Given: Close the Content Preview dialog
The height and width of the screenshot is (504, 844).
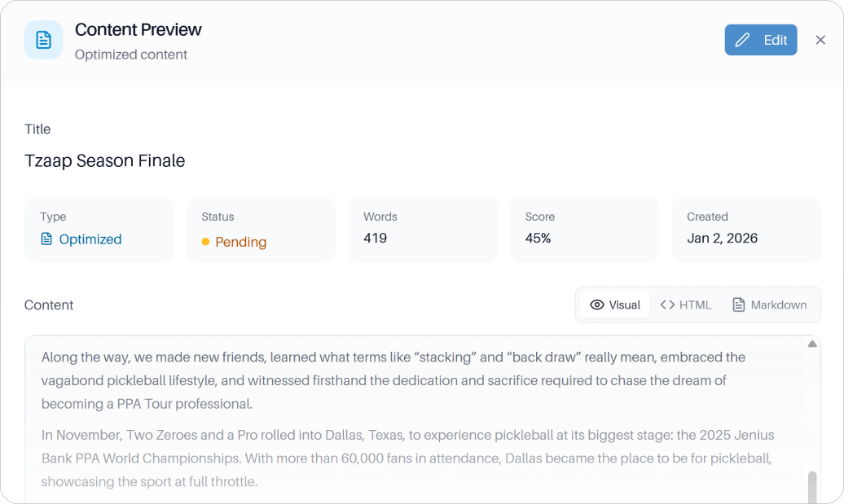Looking at the screenshot, I should [820, 40].
